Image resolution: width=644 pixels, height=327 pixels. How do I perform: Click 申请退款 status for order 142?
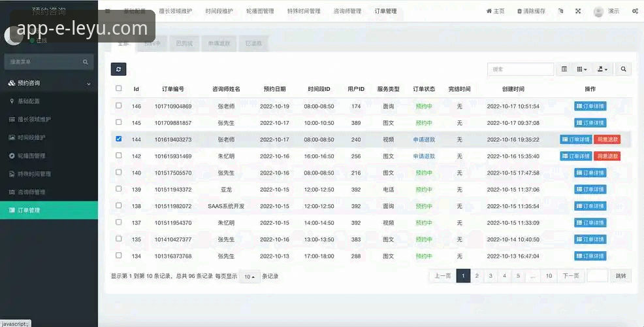[424, 156]
